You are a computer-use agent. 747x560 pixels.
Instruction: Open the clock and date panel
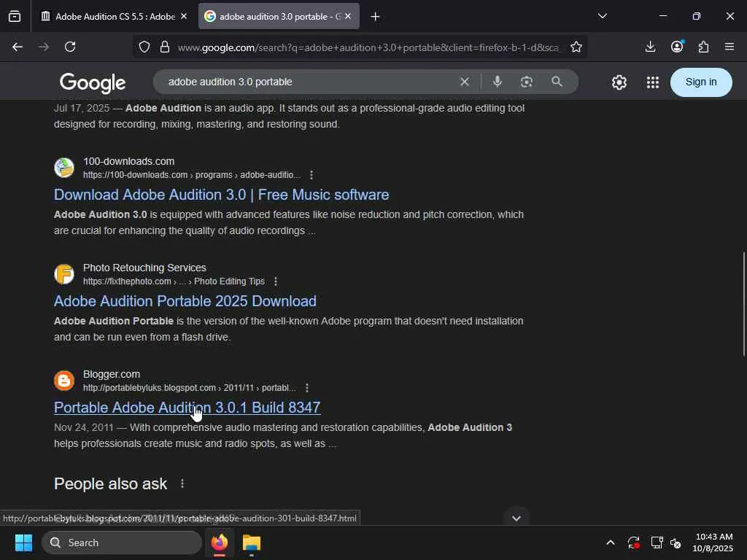click(713, 542)
